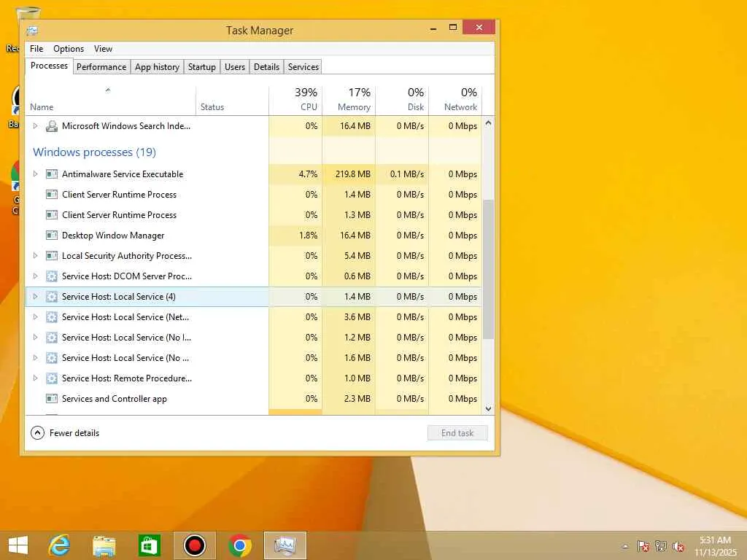Click the Local Security Authority Process icon
This screenshot has width=747, height=560.
coord(52,256)
